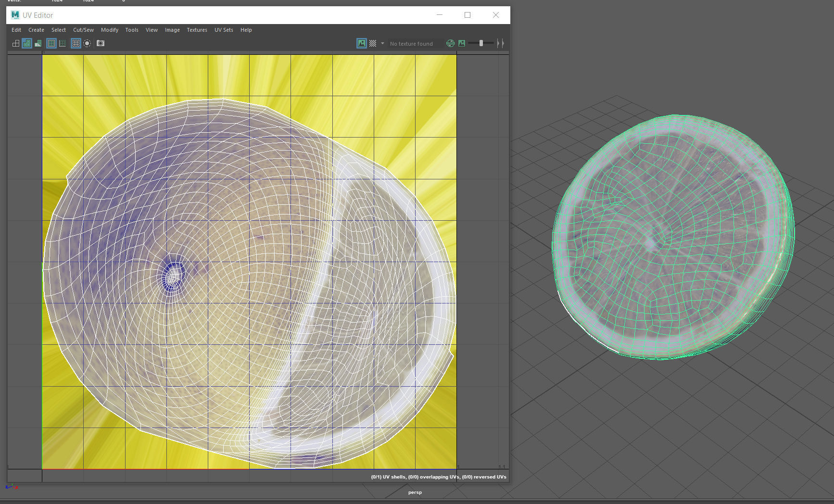Open the Cut/Sew menu
The width and height of the screenshot is (834, 504).
click(83, 30)
